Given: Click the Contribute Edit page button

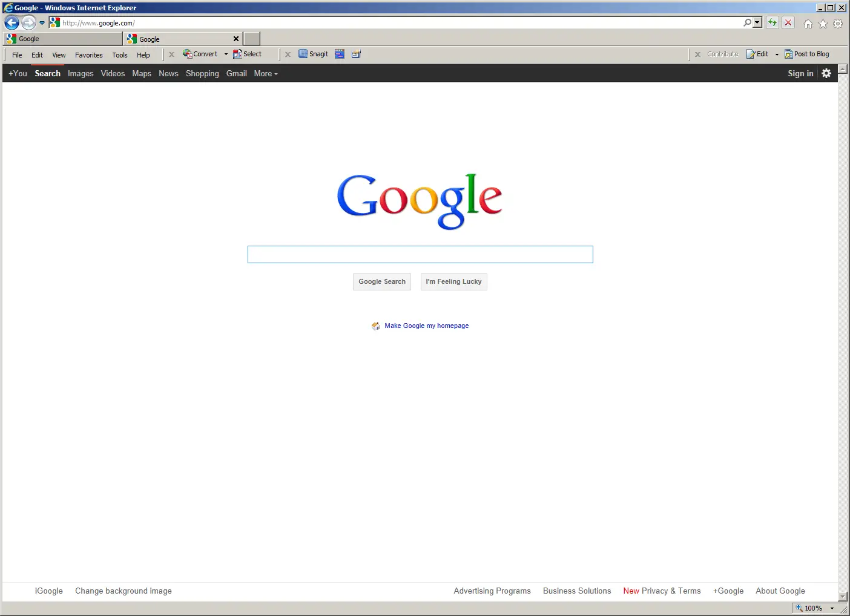Looking at the screenshot, I should pos(757,54).
